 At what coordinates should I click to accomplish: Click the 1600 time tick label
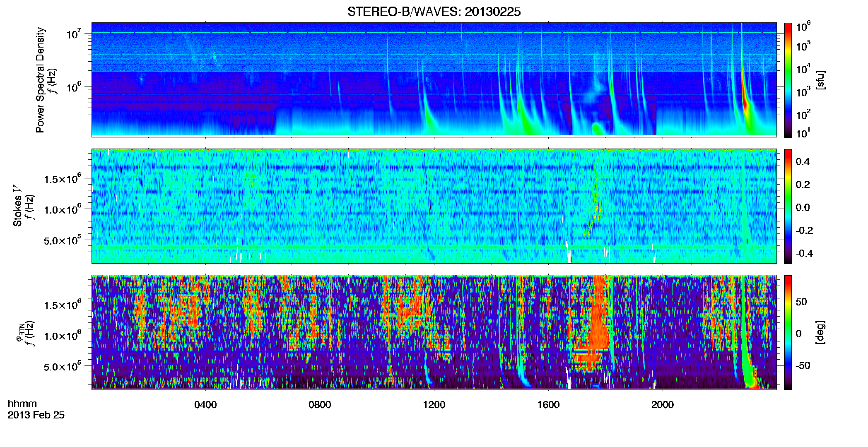pyautogui.click(x=548, y=405)
